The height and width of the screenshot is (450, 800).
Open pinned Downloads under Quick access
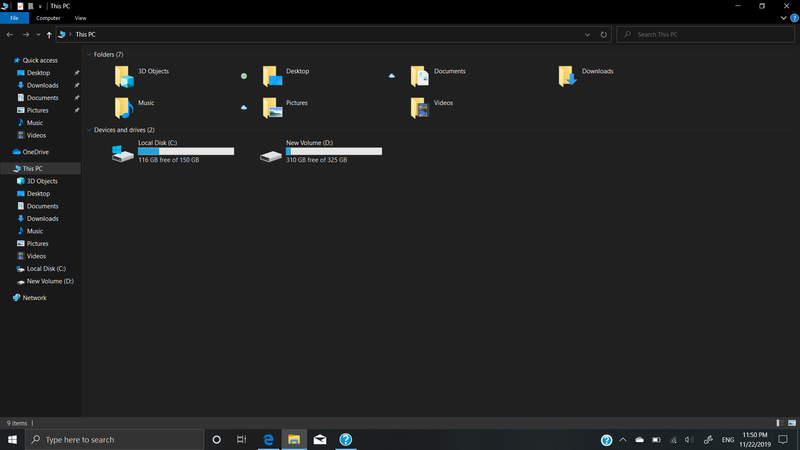point(40,85)
